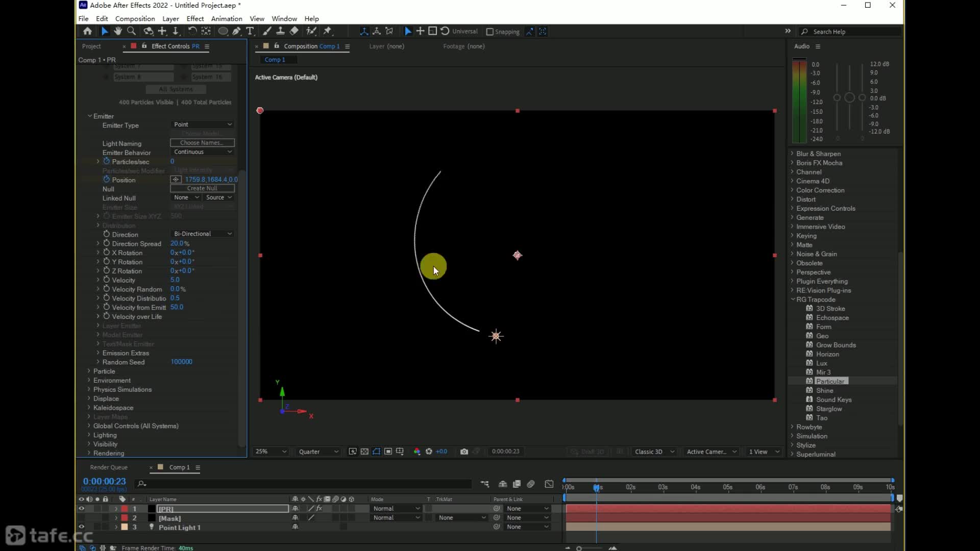Open the 1 View layout dropdown
The height and width of the screenshot is (551, 980).
coord(764,452)
